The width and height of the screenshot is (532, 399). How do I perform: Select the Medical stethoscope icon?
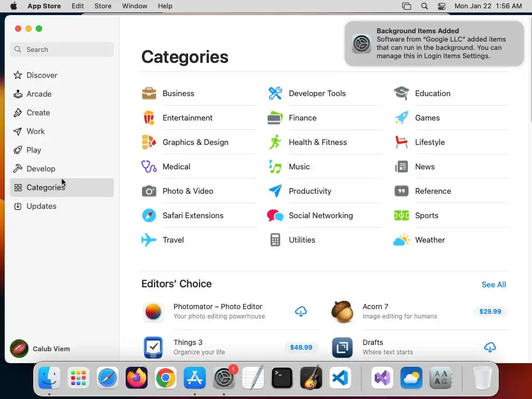tap(149, 167)
